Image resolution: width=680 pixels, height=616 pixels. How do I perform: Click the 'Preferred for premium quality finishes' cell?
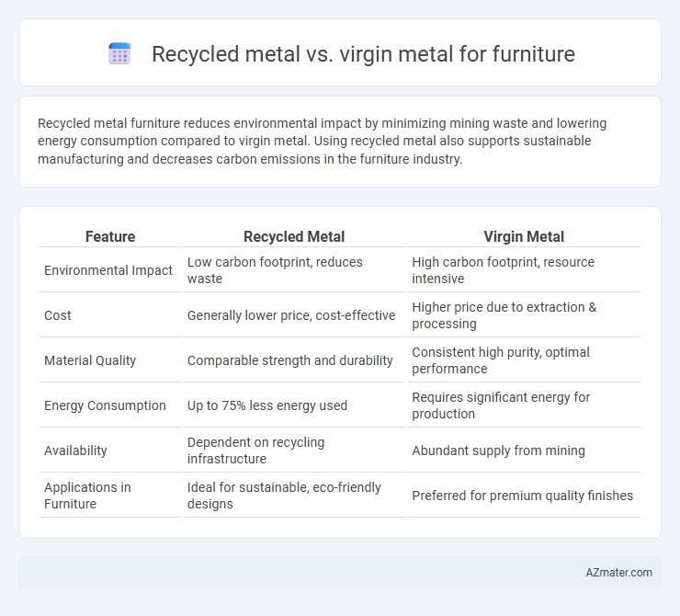[524, 496]
